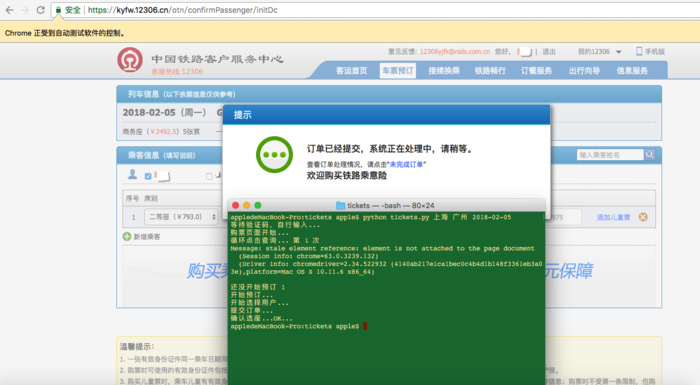Click the green processing dots icon
The height and width of the screenshot is (385, 700).
click(275, 155)
